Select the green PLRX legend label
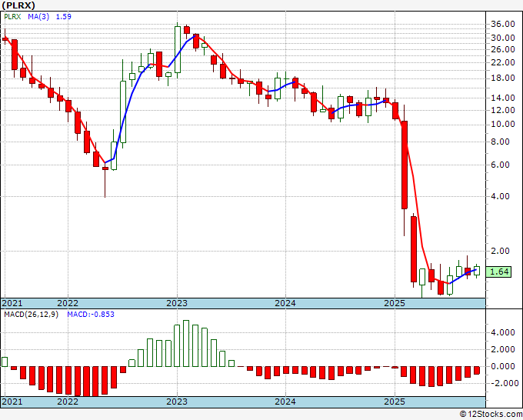 point(12,16)
